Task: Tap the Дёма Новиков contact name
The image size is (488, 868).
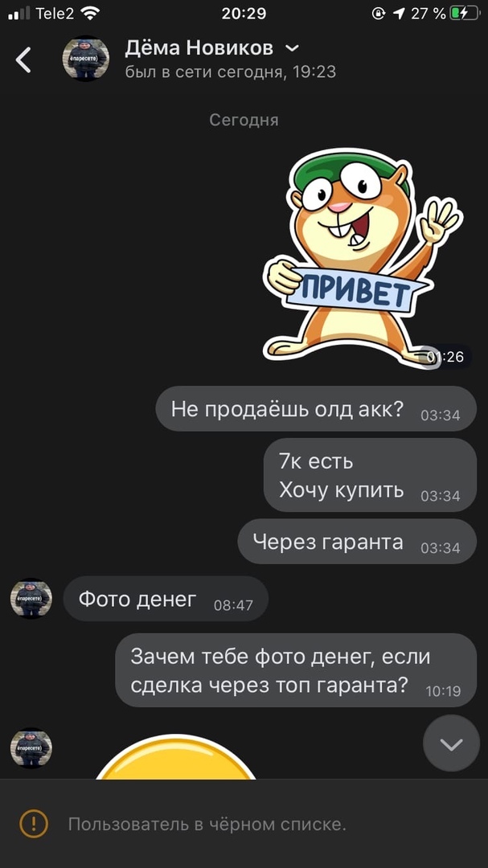Action: coord(199,48)
